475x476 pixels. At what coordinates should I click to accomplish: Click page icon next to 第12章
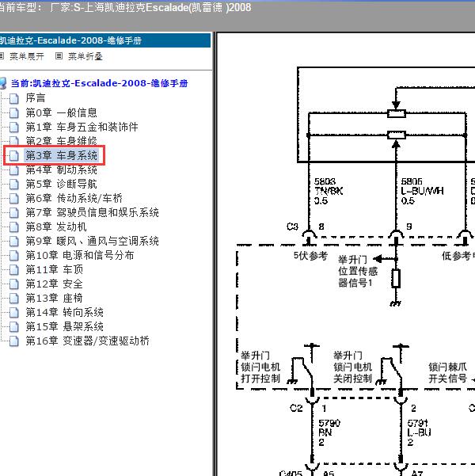14,284
